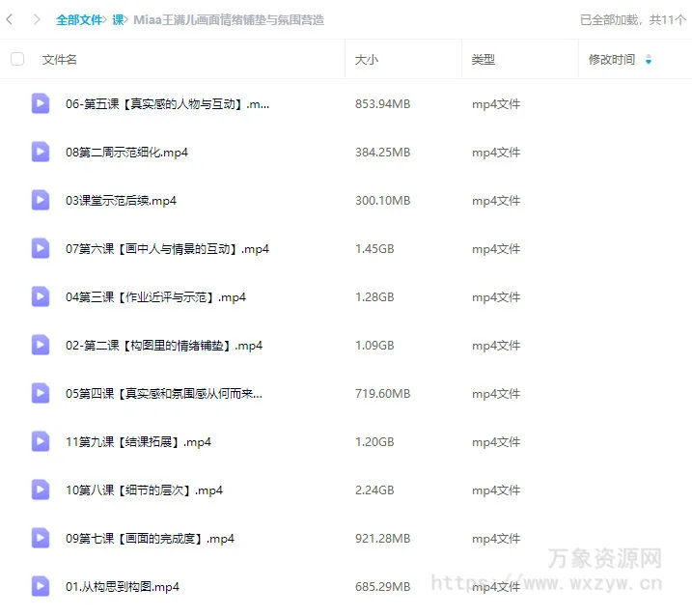
Task: Open file 11第九课【结课拓展】.mp4
Action: [x=138, y=442]
